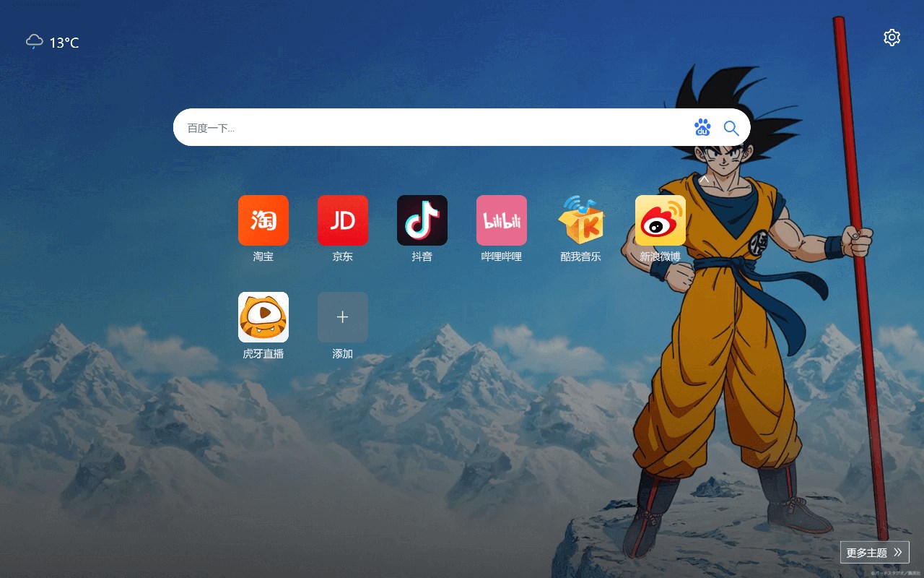Click the weather cloud icon
Screen dimensions: 924x578
click(34, 41)
